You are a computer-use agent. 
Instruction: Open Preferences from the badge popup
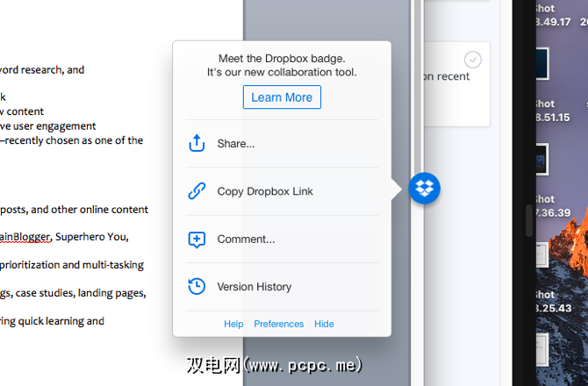279,324
